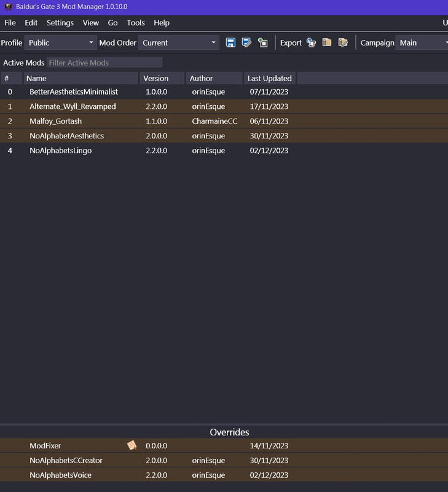Viewport: 448px width, 492px height.
Task: Sort by the # index column header
Action: [11, 79]
